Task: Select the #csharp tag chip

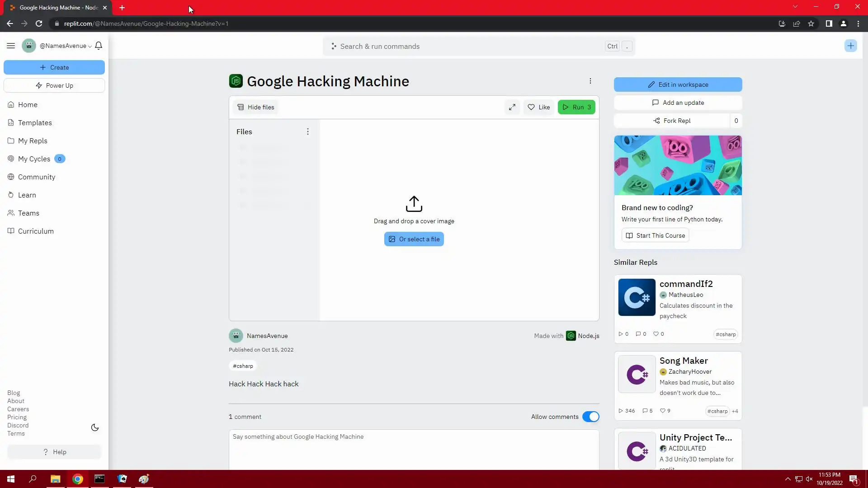Action: [243, 366]
